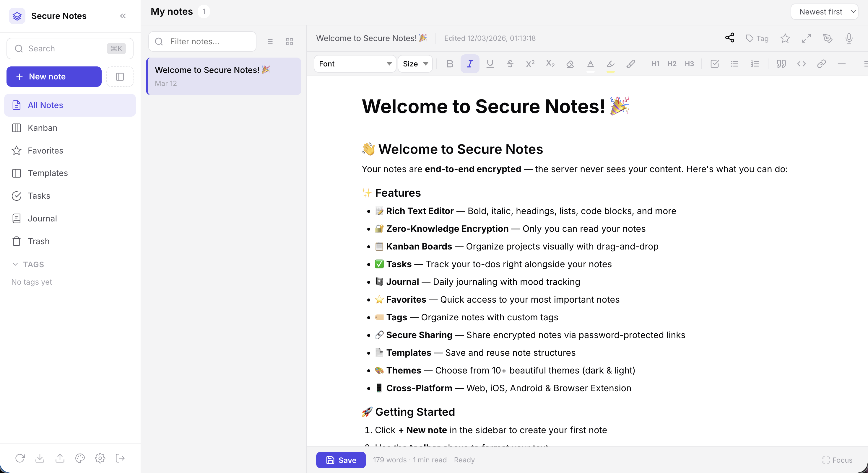Viewport: 868px width, 473px height.
Task: Favorite the current note with the star
Action: 785,38
